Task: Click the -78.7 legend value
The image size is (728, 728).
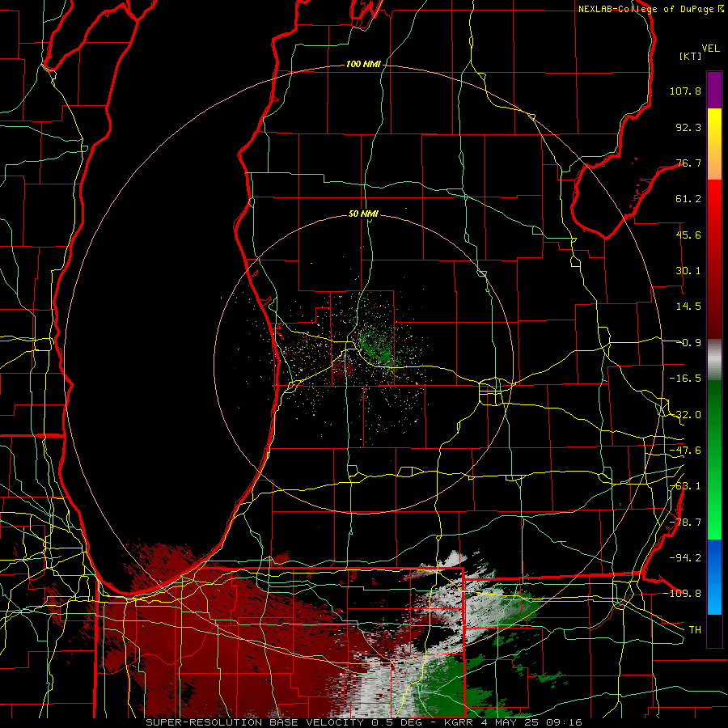Action: [x=685, y=523]
